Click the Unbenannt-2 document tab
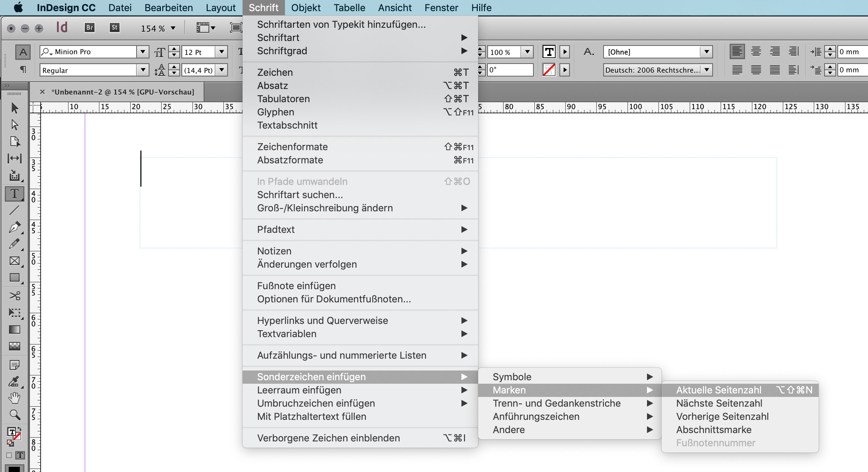This screenshot has width=868, height=472. point(122,92)
